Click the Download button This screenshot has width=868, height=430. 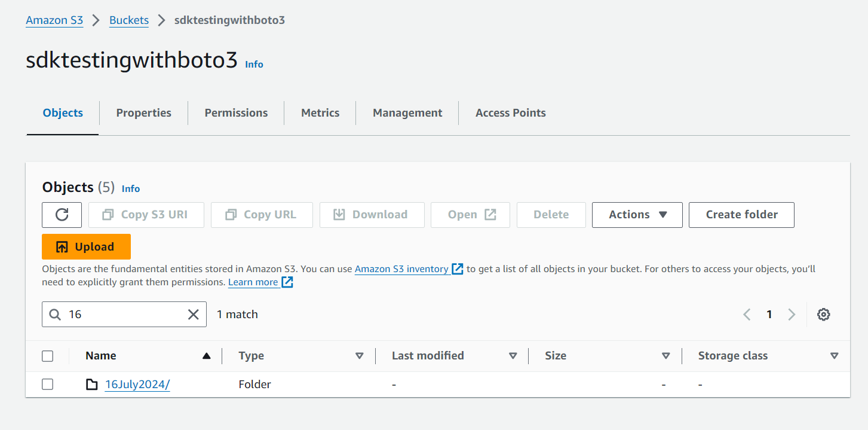coord(372,215)
